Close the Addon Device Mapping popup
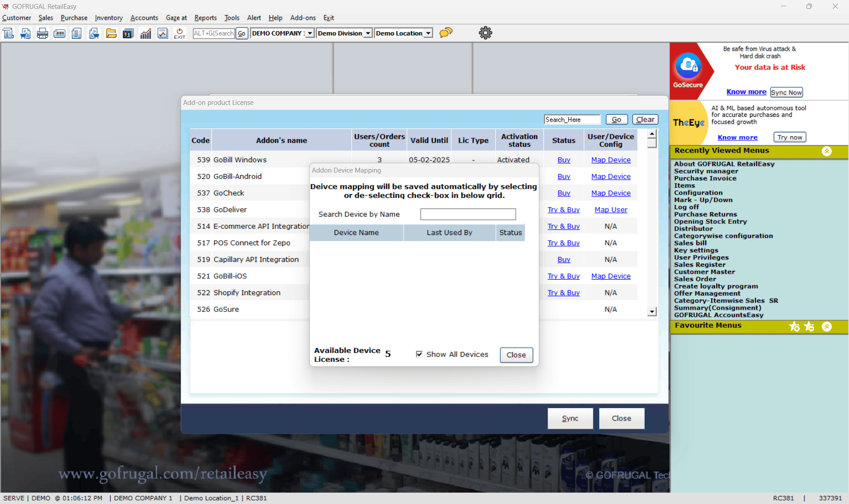Screen dimensions: 849x504 [x=516, y=355]
